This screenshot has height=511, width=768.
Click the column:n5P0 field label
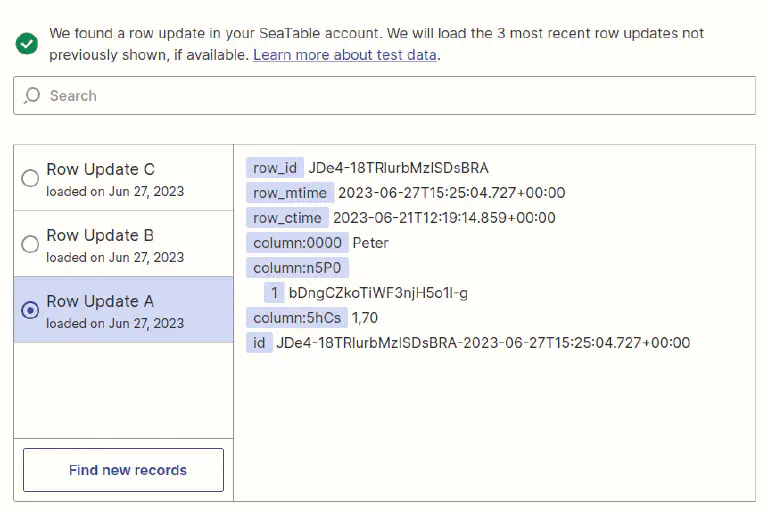click(x=297, y=268)
